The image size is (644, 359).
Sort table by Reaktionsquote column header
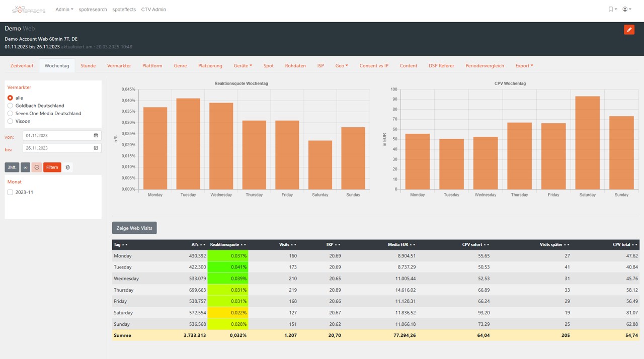[x=224, y=245]
